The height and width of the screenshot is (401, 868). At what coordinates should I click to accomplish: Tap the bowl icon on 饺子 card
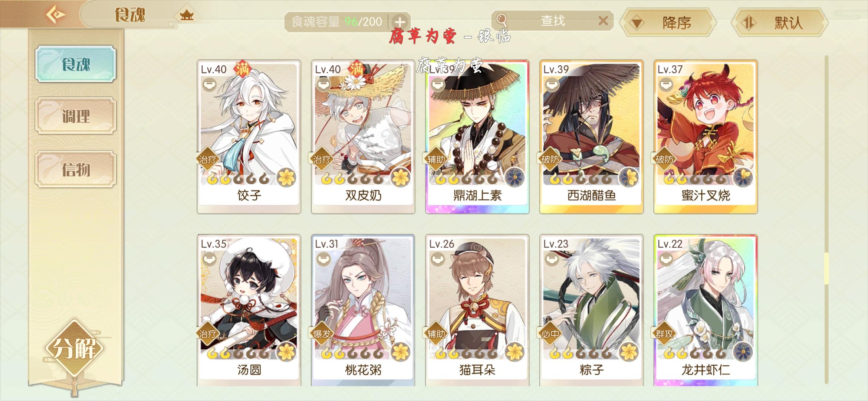(x=209, y=85)
